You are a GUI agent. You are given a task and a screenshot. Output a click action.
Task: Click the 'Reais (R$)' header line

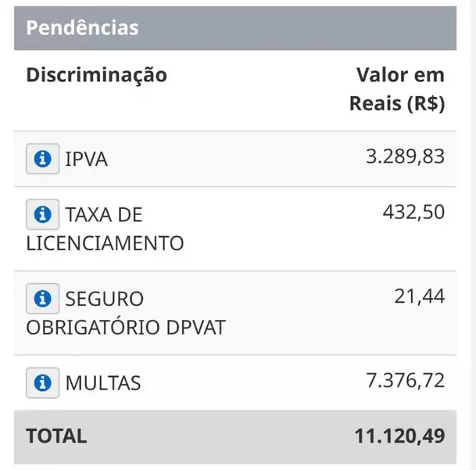pos(396,104)
